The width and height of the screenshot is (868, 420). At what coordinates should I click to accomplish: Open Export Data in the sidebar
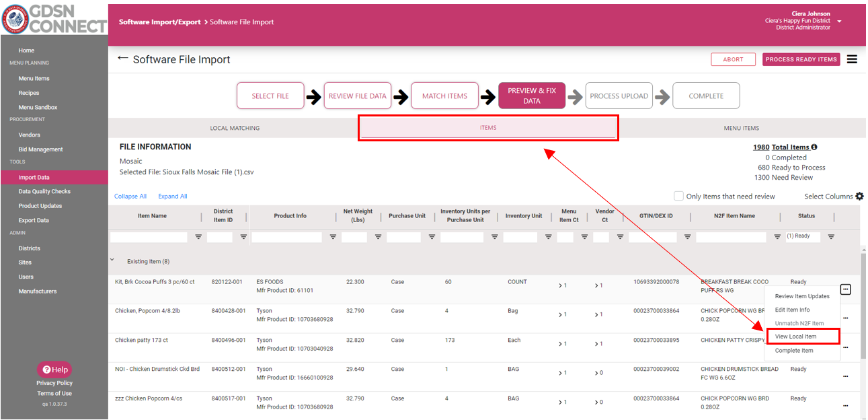(34, 221)
